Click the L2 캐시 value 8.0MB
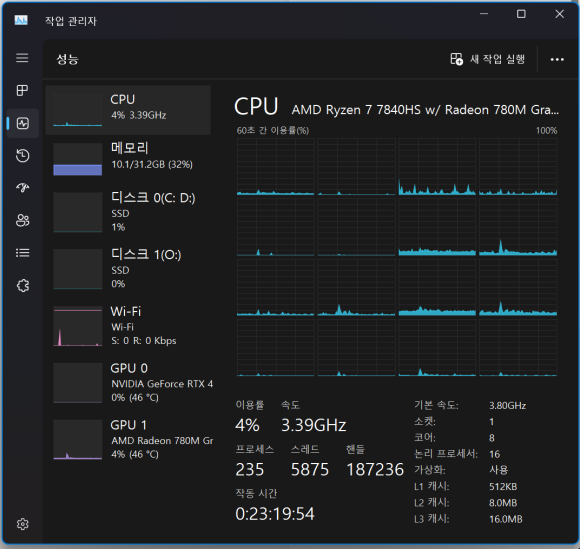The width and height of the screenshot is (580, 549). pyautogui.click(x=503, y=503)
